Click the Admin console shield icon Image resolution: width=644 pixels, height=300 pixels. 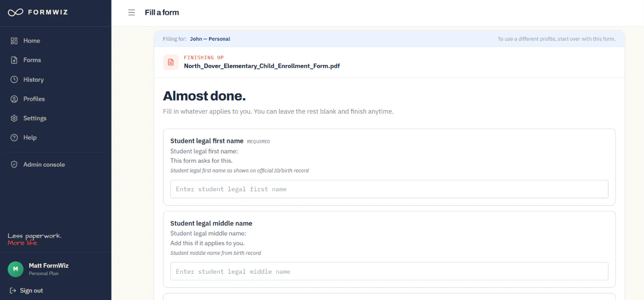click(14, 164)
